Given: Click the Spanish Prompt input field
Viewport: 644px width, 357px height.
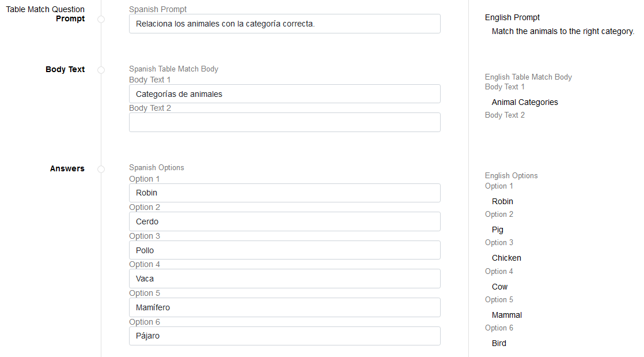Looking at the screenshot, I should pyautogui.click(x=285, y=24).
